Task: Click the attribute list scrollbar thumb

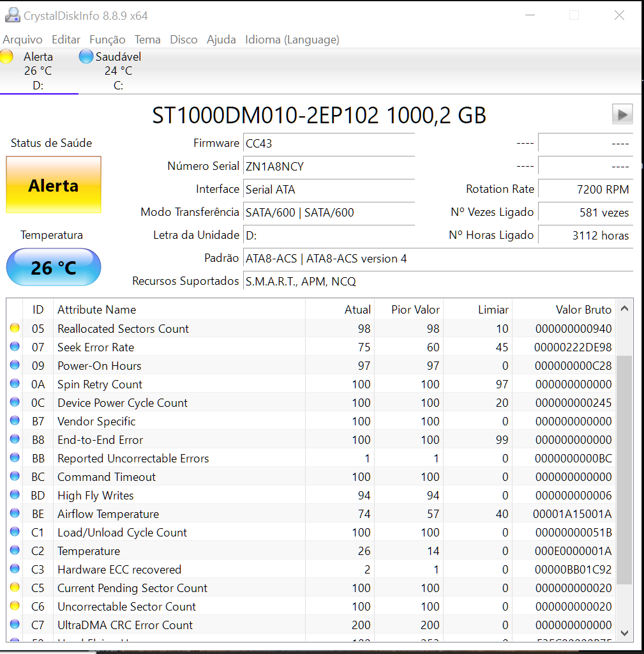Action: [624, 470]
